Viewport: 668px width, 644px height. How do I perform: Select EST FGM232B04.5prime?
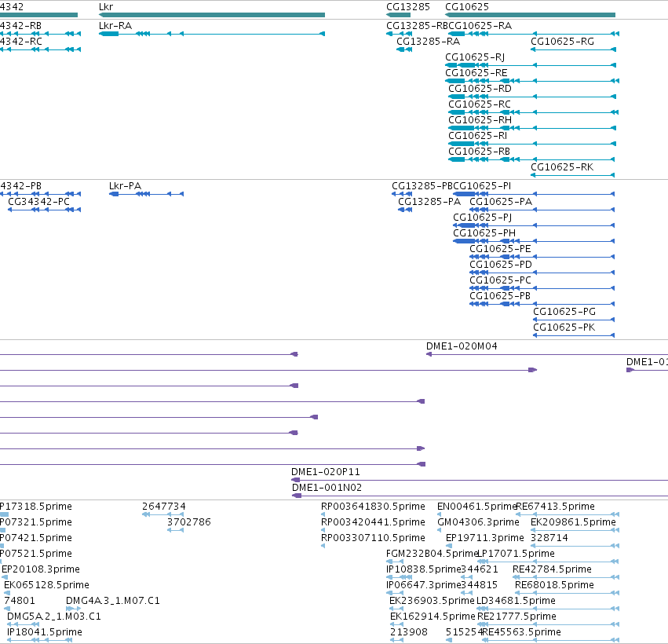[395, 562]
